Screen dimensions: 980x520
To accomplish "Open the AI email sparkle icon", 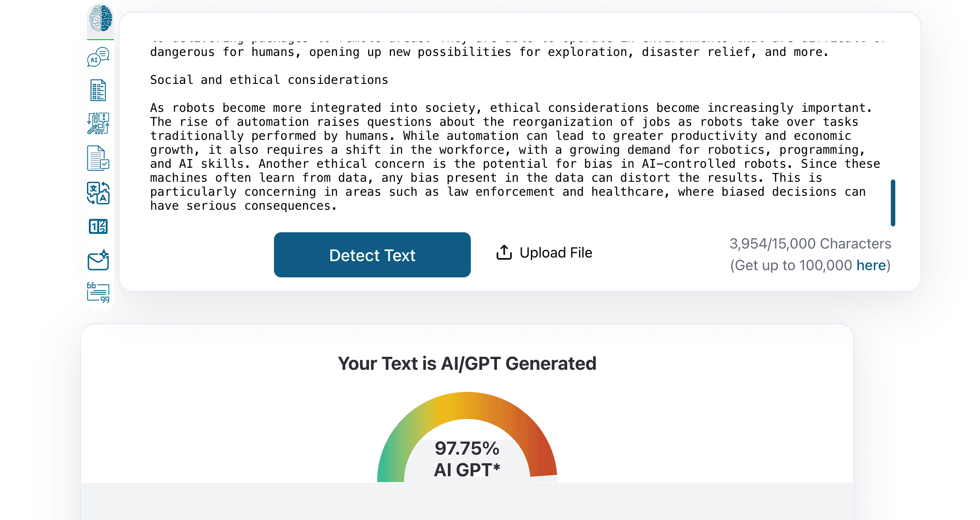I will pos(98,260).
